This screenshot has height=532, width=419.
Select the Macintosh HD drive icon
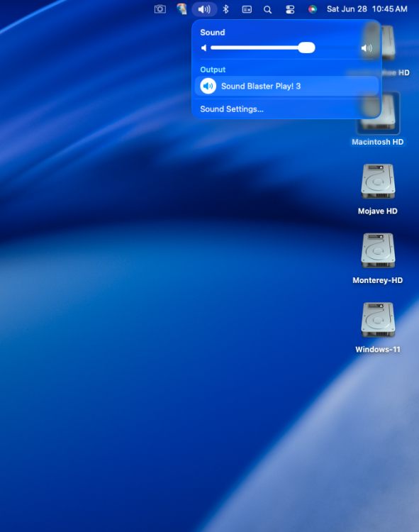pos(378,113)
